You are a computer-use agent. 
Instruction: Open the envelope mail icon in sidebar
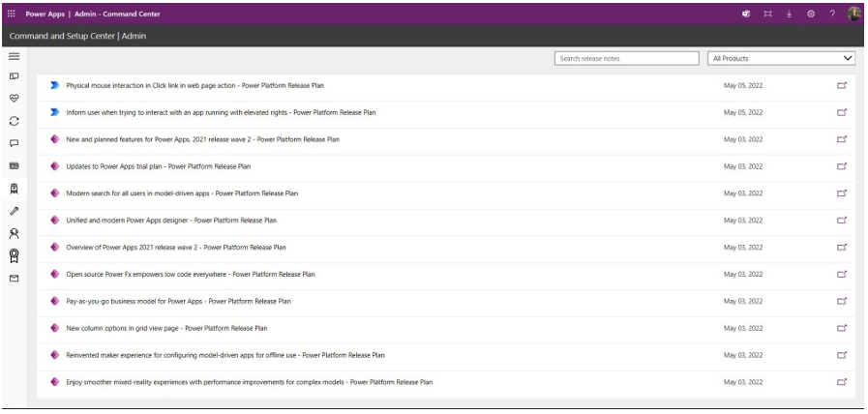(x=14, y=280)
